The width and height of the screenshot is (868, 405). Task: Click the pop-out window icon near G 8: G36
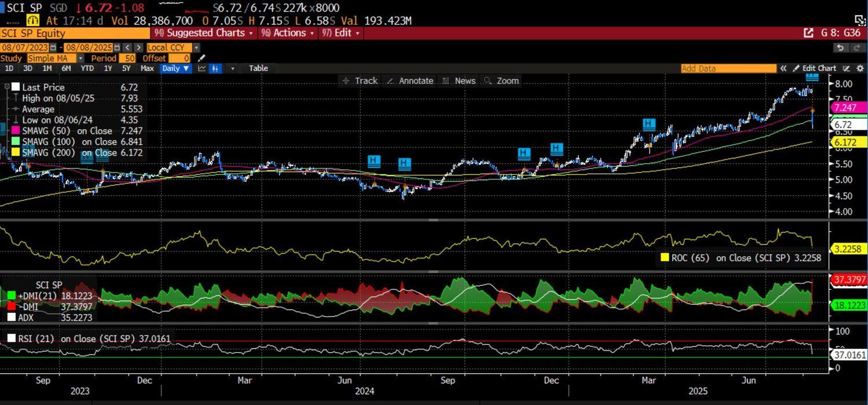(808, 33)
